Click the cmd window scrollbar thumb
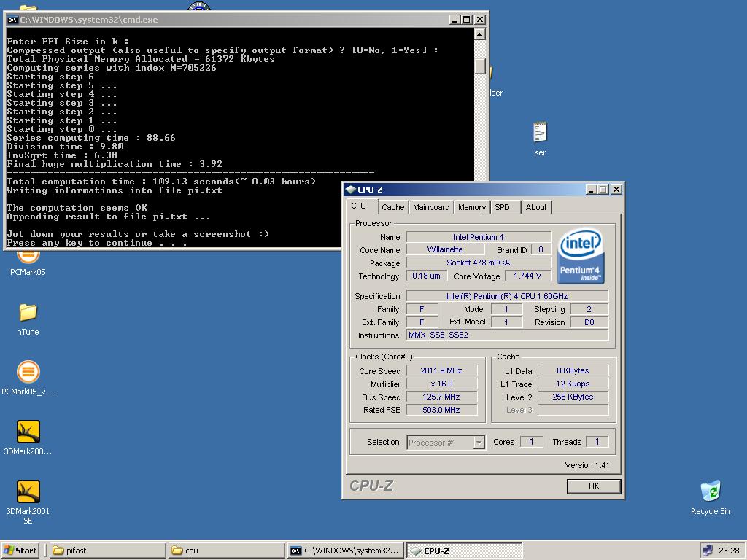This screenshot has height=560, width=747. pyautogui.click(x=480, y=66)
